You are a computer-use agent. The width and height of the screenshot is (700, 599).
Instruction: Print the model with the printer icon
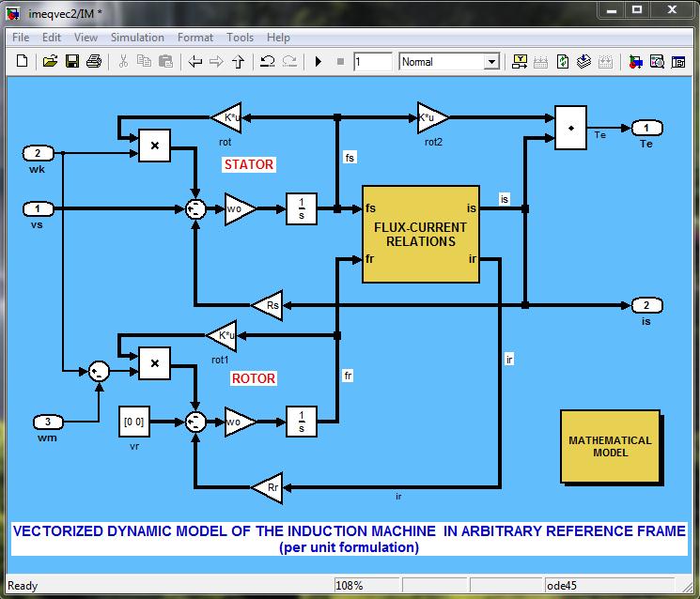[94, 61]
